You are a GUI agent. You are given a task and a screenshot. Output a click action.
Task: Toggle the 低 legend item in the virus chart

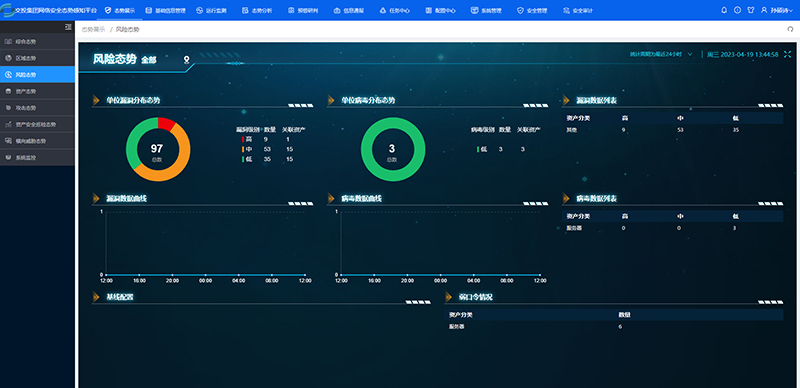tap(482, 149)
